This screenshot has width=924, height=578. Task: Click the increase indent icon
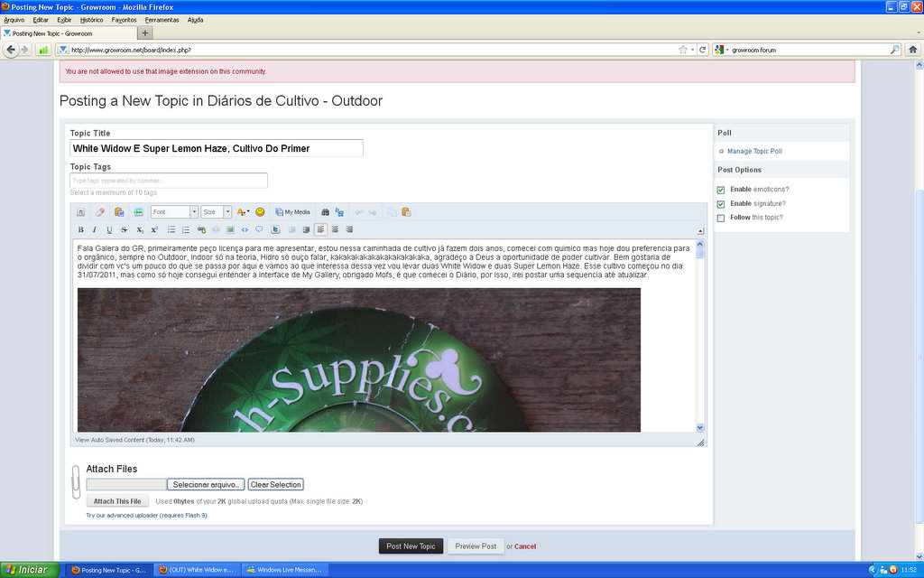tap(306, 229)
